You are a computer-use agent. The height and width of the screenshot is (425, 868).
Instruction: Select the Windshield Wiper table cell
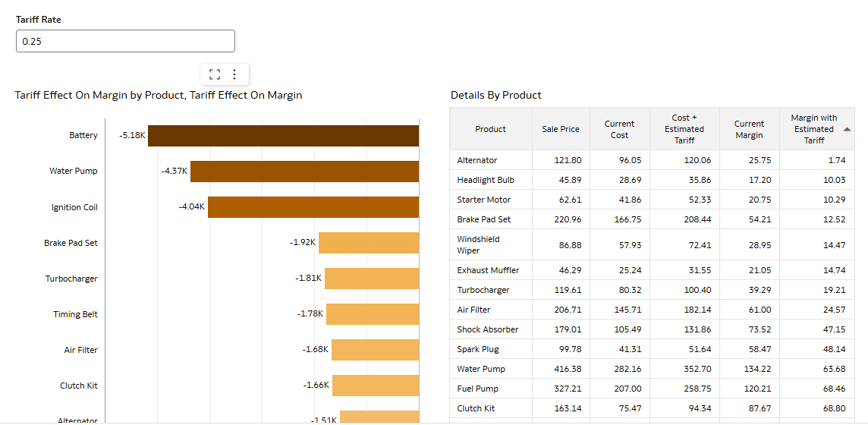coord(479,244)
